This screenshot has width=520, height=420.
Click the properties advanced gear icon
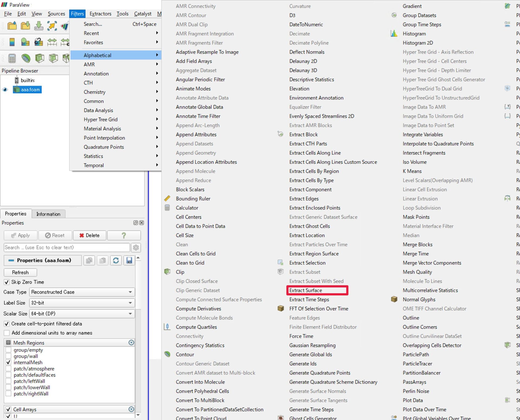pos(136,247)
